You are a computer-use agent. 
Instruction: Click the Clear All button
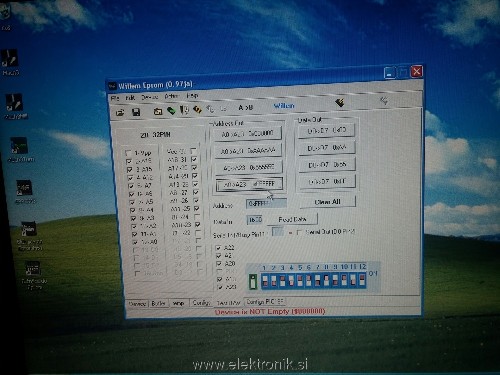click(328, 202)
